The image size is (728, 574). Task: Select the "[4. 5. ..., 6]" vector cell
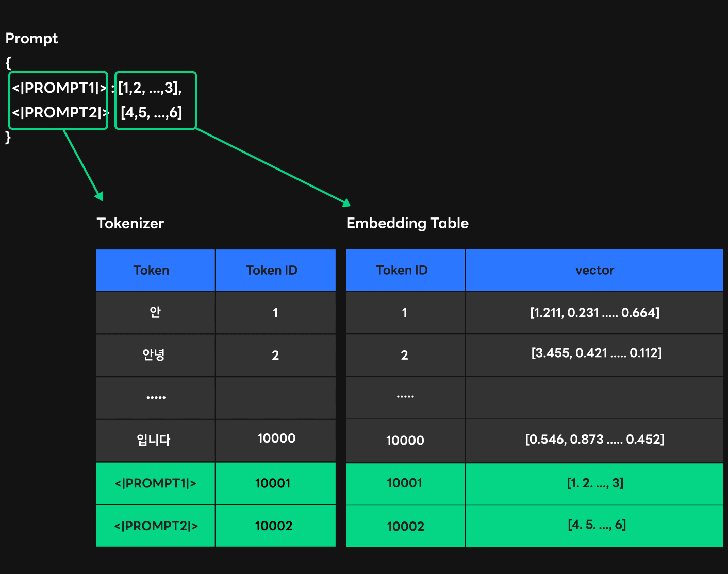(x=594, y=526)
